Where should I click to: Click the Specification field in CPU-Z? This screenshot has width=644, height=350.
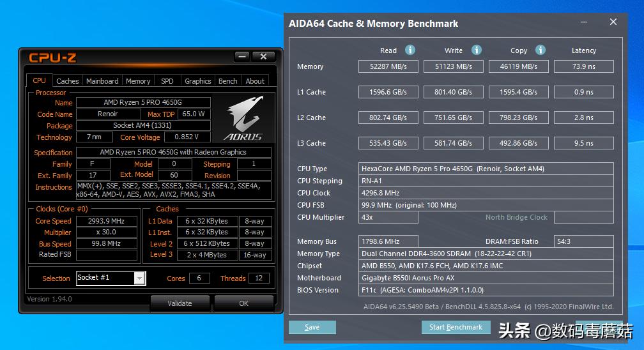click(x=173, y=152)
